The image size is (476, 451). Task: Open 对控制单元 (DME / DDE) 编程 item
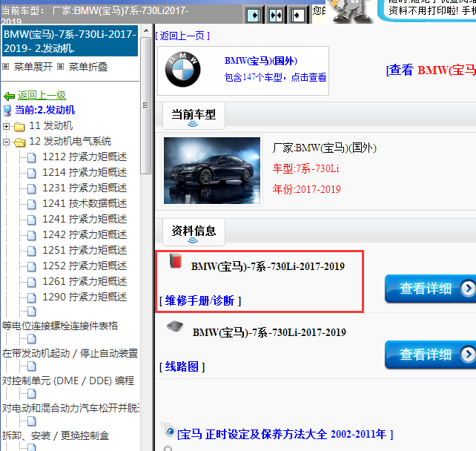click(x=68, y=381)
